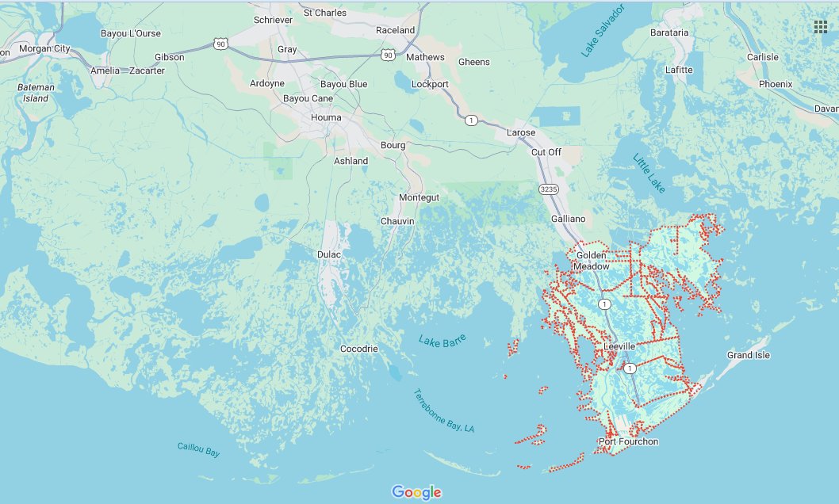Click the Port Fourchon place label
Viewport: 839px width, 504px height.
tap(628, 441)
